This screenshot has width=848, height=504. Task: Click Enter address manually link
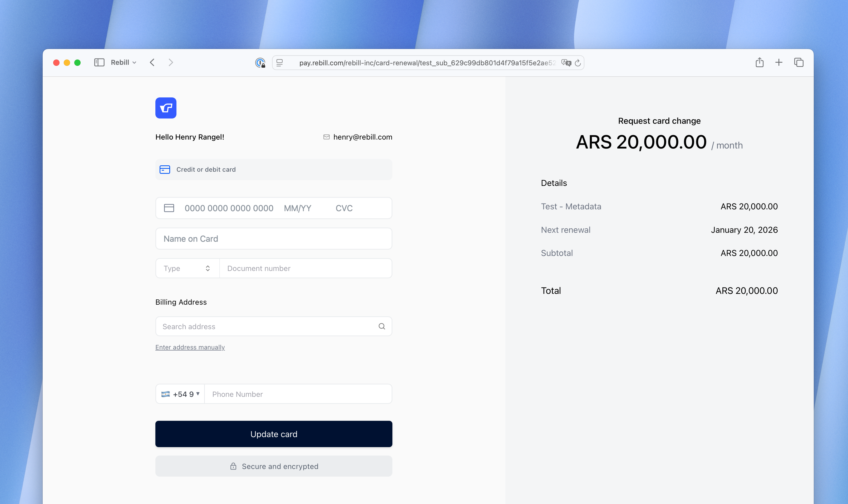pos(190,347)
